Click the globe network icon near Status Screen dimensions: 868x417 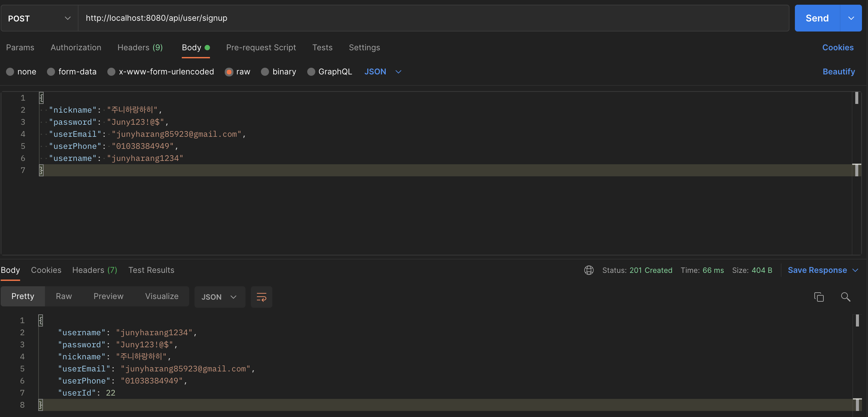click(x=589, y=270)
